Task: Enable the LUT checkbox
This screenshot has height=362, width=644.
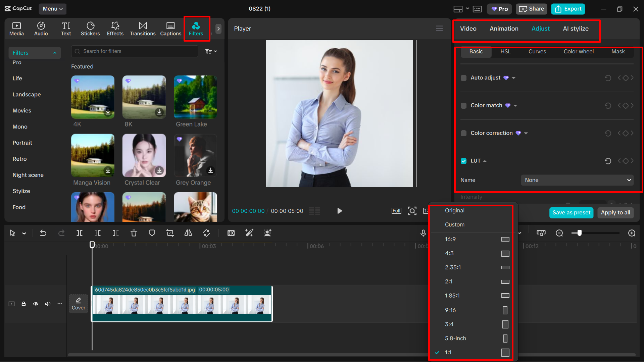Action: click(463, 161)
